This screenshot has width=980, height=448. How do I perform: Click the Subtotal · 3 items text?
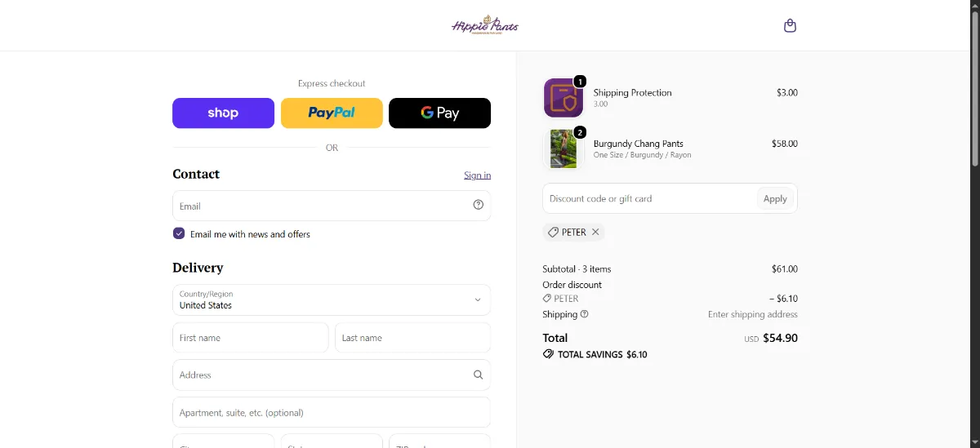point(577,269)
